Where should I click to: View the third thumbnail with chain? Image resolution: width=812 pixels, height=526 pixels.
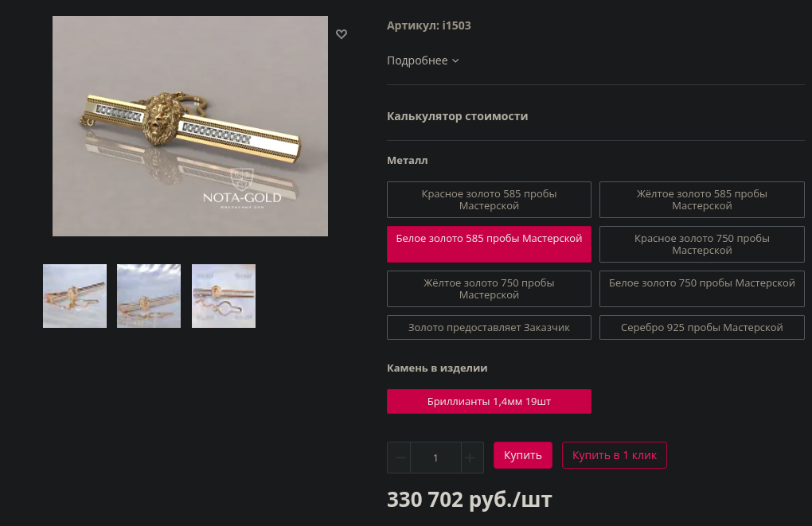224,296
